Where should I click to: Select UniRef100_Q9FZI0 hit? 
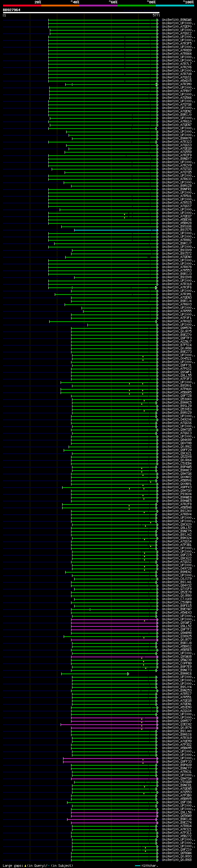click(177, 850)
